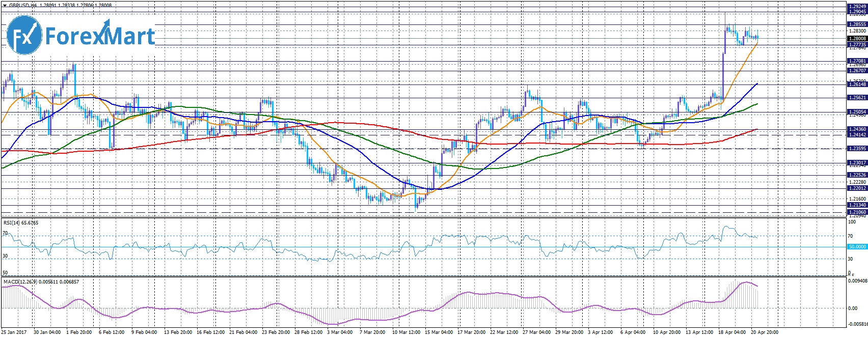Click the 1.25621 price level label

tap(857, 98)
